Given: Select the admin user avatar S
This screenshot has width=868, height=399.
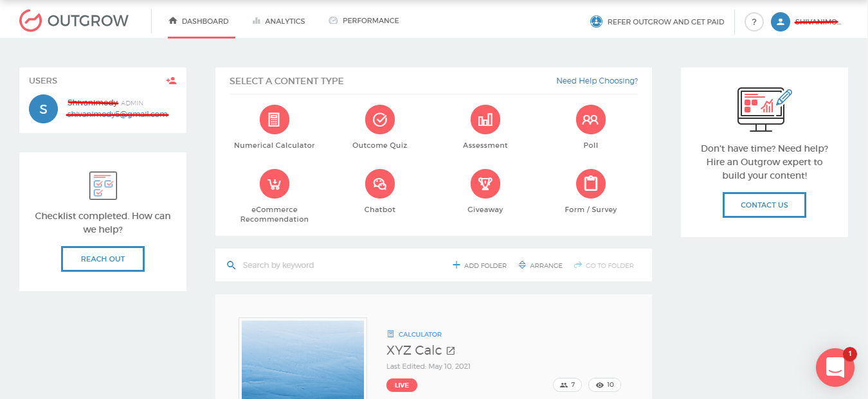Looking at the screenshot, I should point(43,109).
